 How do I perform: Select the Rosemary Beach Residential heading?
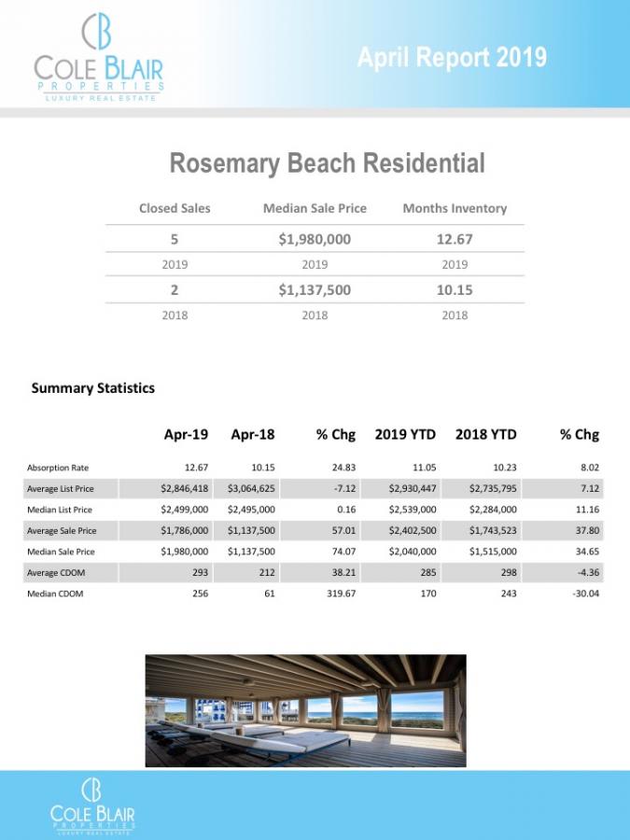point(327,162)
